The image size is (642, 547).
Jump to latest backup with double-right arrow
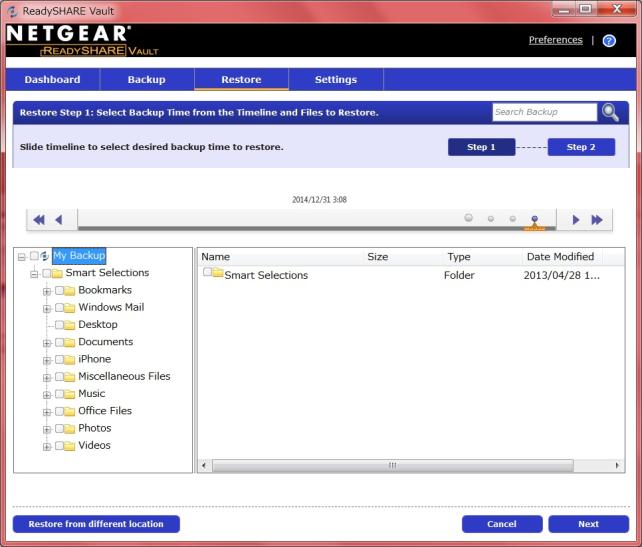click(597, 220)
